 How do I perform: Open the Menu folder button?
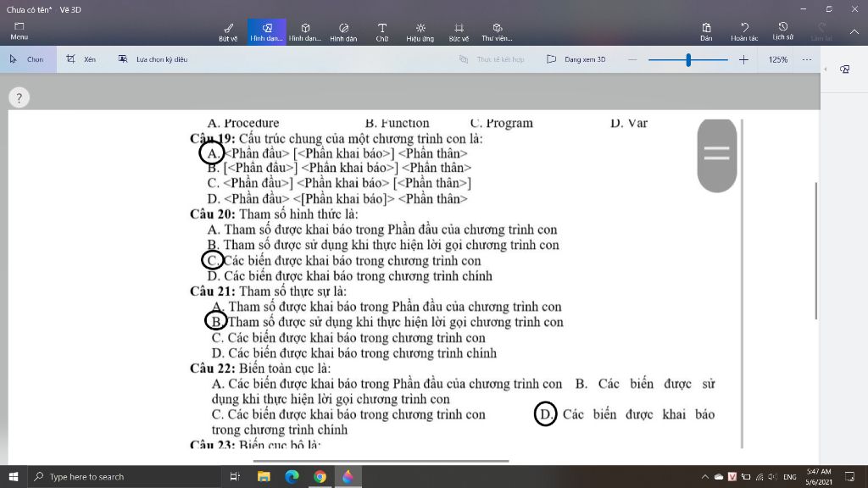[19, 31]
